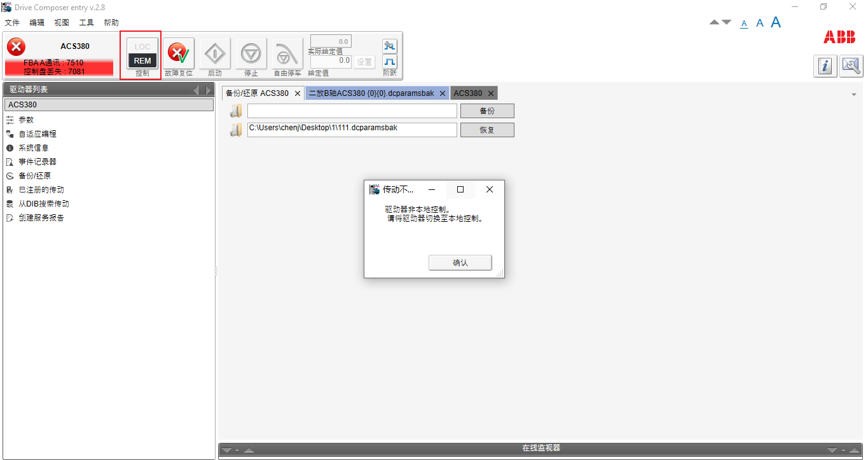Image resolution: width=868 pixels, height=460 pixels.
Task: Click the left arrow in the 驱动器列表 header
Action: tap(196, 90)
